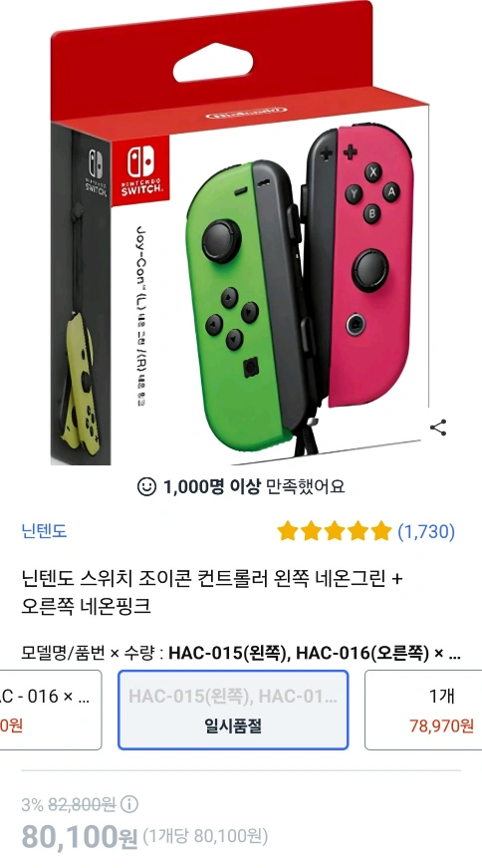Tap the Joy-Con product box image
Image resolution: width=482 pixels, height=868 pixels.
point(239,233)
